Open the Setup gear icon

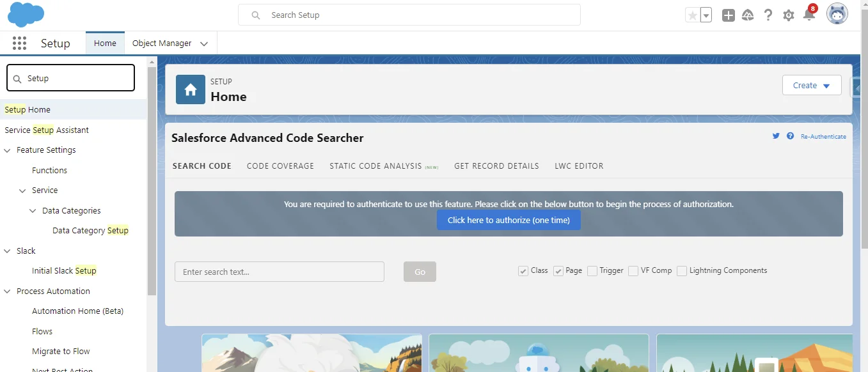point(788,15)
